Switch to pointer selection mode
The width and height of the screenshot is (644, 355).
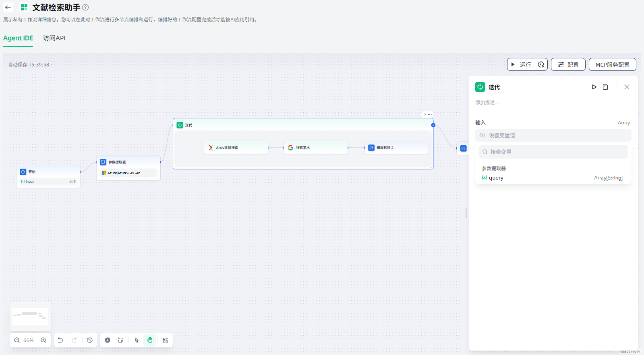137,340
